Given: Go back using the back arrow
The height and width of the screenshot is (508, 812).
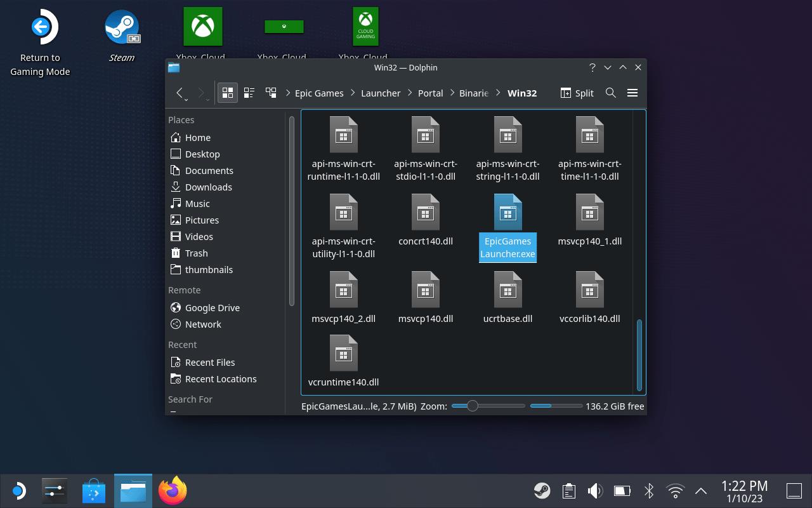Looking at the screenshot, I should [180, 93].
